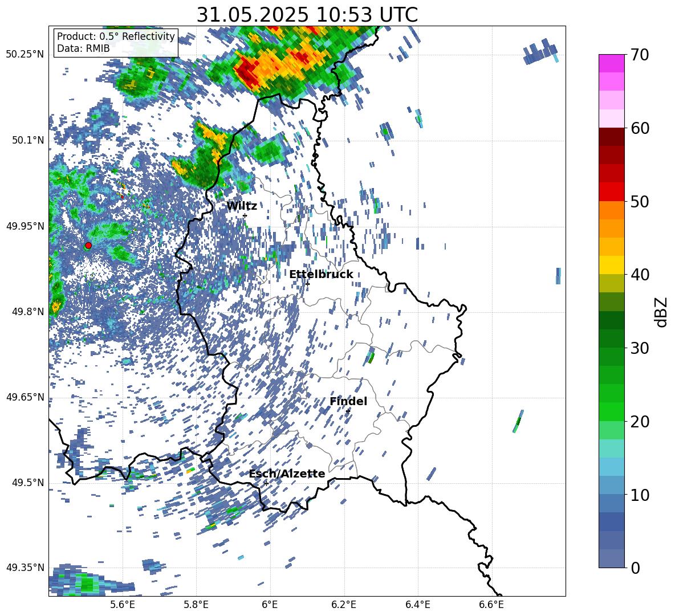Pick the slate blue bottom colorbar segment
675x616 pixels.
[612, 559]
